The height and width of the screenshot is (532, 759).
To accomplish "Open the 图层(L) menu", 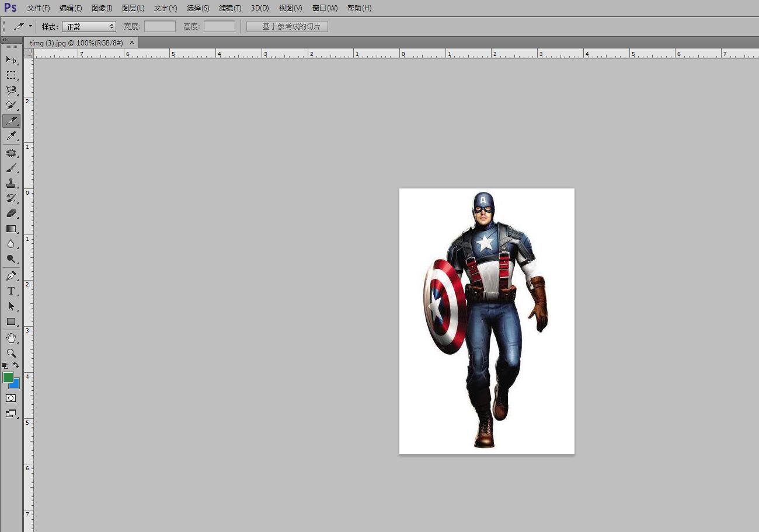I will [133, 8].
